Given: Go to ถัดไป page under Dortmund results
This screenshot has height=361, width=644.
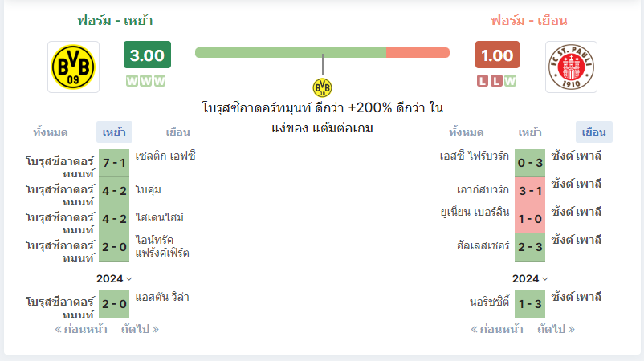Looking at the screenshot, I should pyautogui.click(x=140, y=329).
